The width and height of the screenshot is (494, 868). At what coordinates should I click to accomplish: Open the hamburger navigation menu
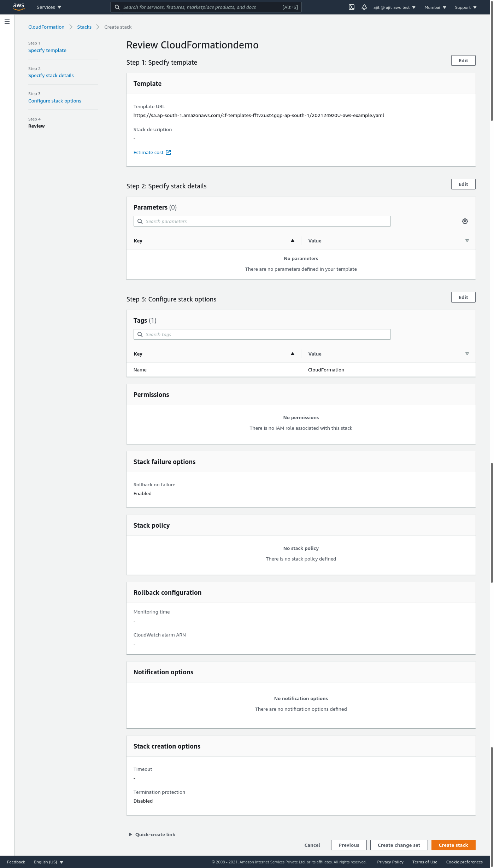pos(7,22)
